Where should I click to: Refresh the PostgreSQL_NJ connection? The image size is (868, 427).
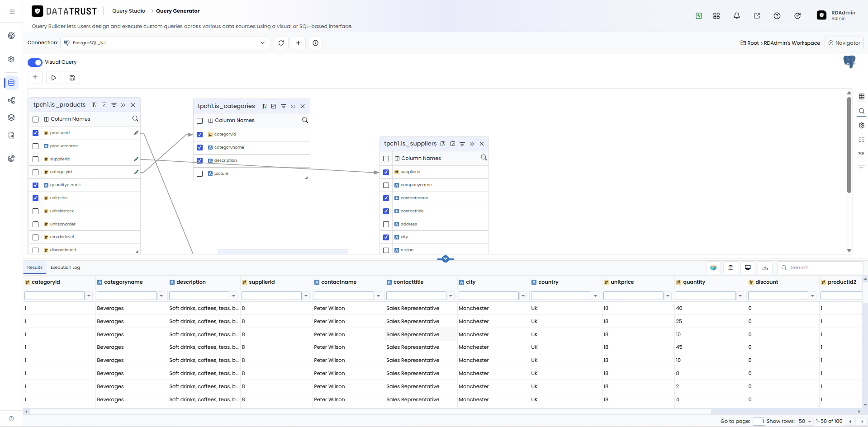point(281,43)
